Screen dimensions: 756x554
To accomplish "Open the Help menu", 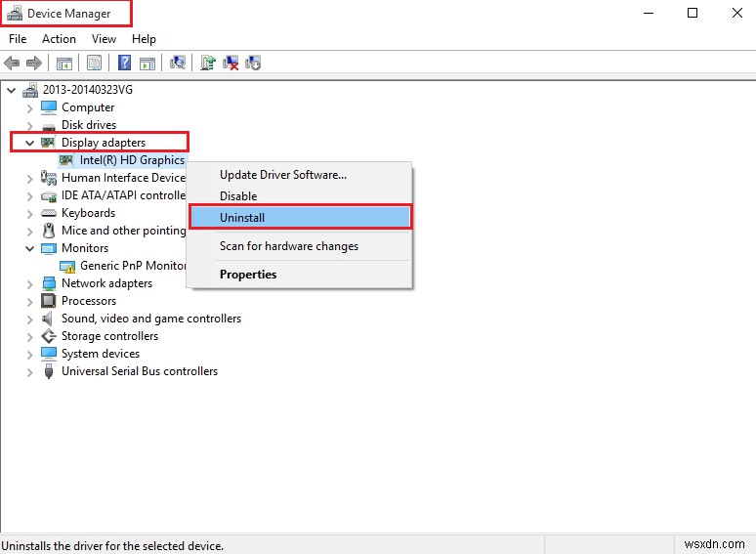I will tap(144, 39).
